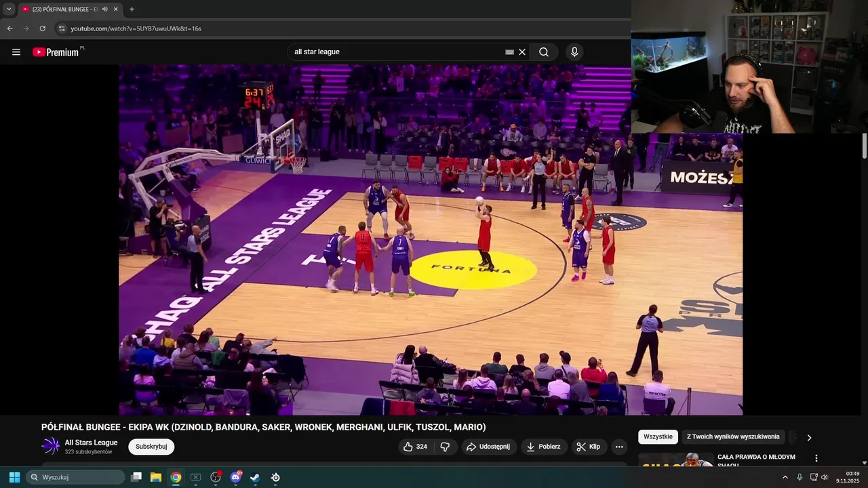Open All Stars League channel name link
Image resolution: width=868 pixels, height=488 pixels.
point(91,443)
